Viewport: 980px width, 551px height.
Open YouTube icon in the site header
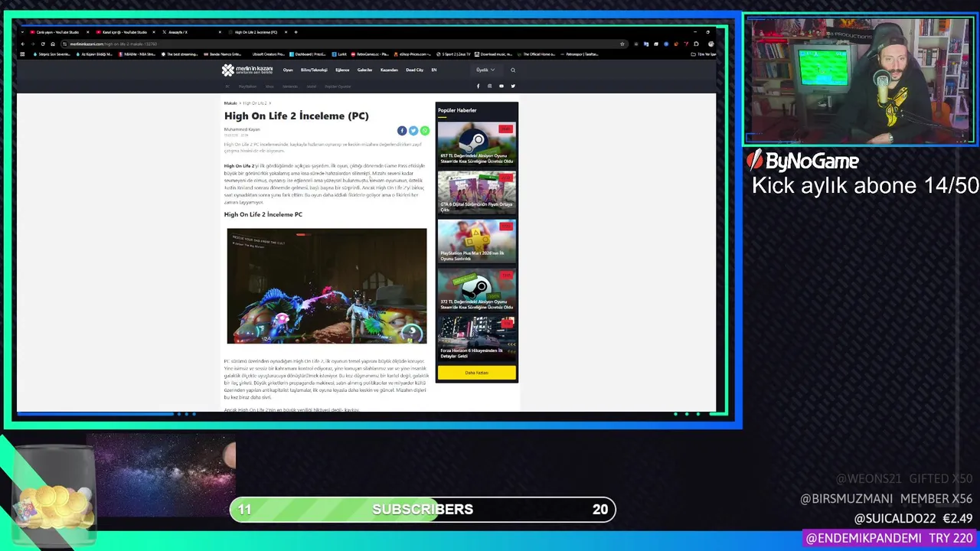501,86
